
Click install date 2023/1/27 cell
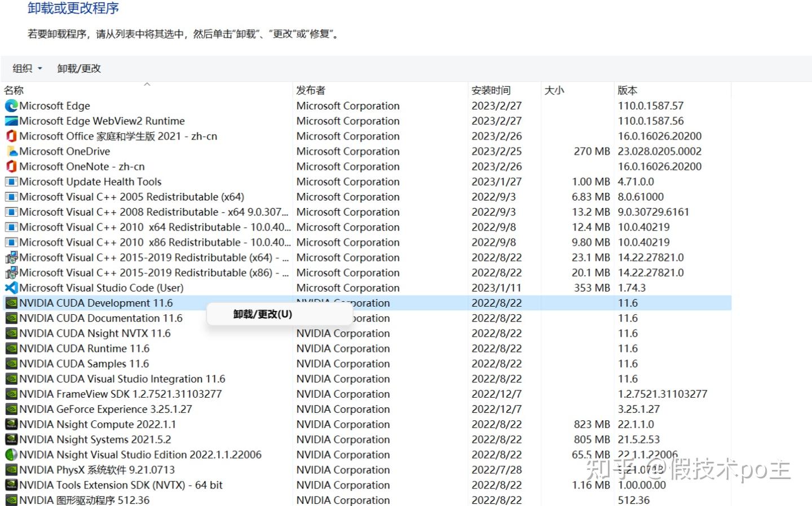click(x=497, y=182)
